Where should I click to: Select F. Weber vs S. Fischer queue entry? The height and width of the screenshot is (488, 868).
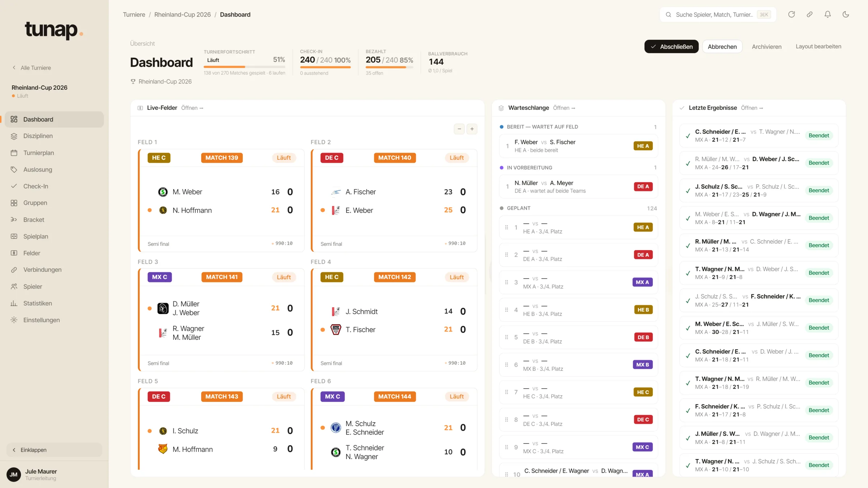[578, 146]
